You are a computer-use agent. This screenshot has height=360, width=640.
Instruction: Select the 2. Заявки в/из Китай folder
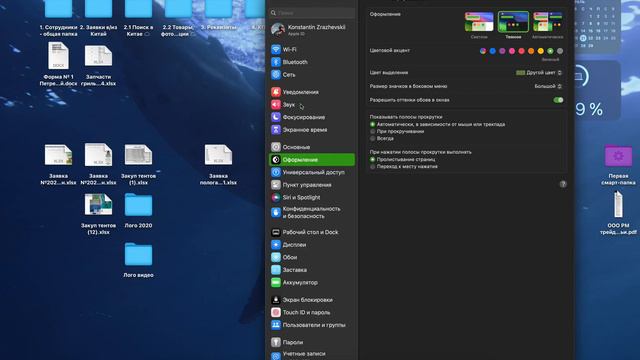tap(98, 18)
